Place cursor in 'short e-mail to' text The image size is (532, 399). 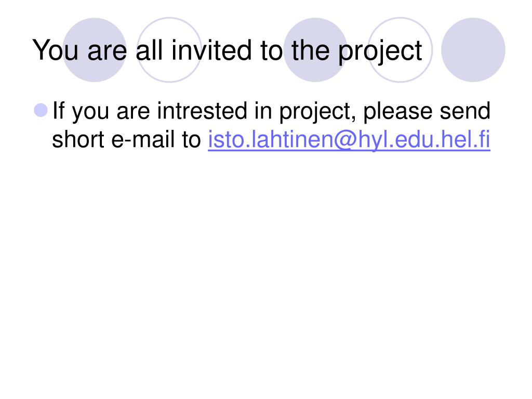(126, 139)
